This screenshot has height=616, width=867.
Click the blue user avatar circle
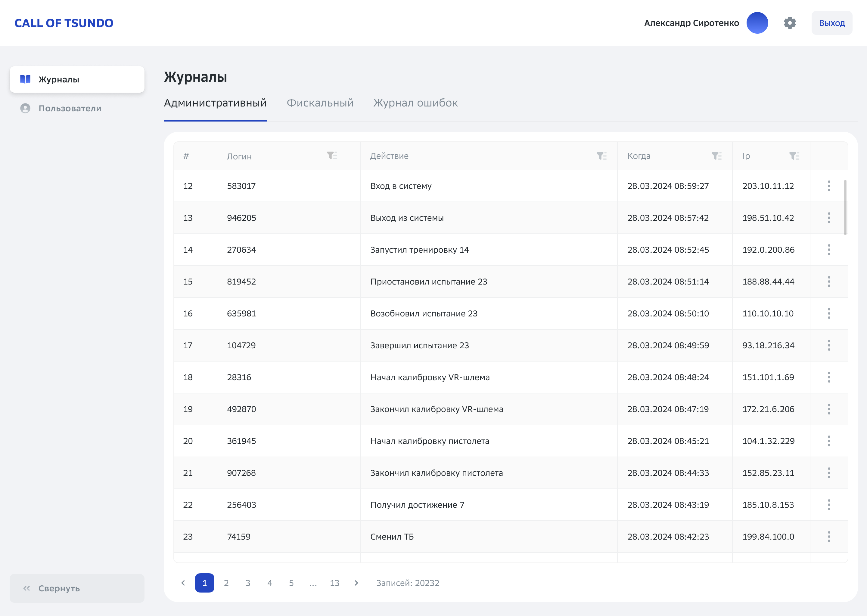click(x=757, y=23)
